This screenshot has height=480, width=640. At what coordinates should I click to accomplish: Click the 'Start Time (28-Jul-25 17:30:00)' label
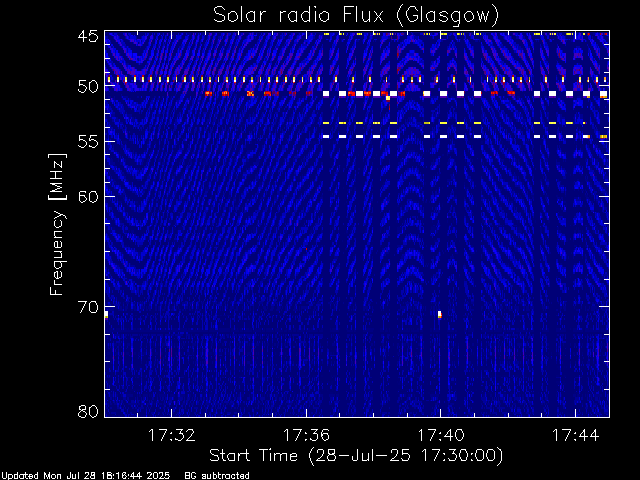356,456
